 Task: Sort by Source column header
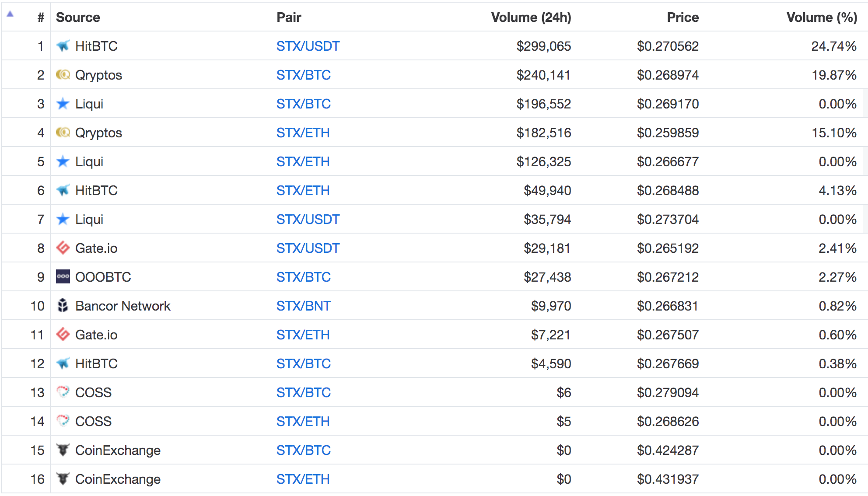78,17
